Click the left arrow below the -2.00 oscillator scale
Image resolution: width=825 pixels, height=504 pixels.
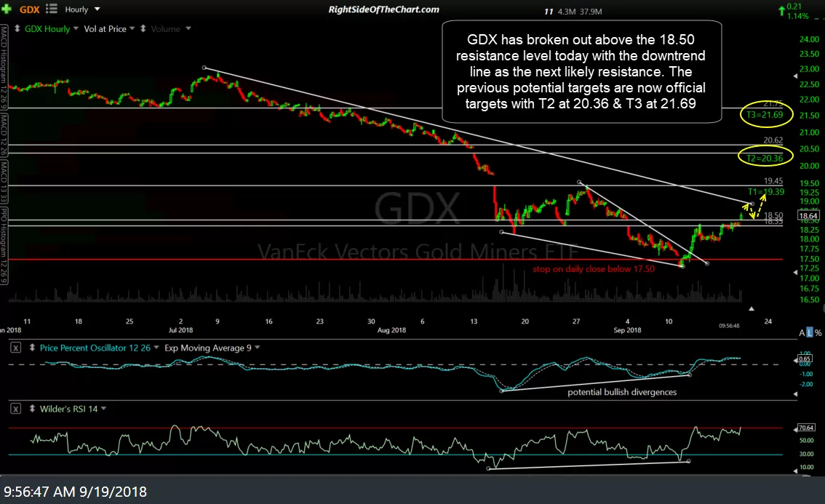tap(795, 393)
